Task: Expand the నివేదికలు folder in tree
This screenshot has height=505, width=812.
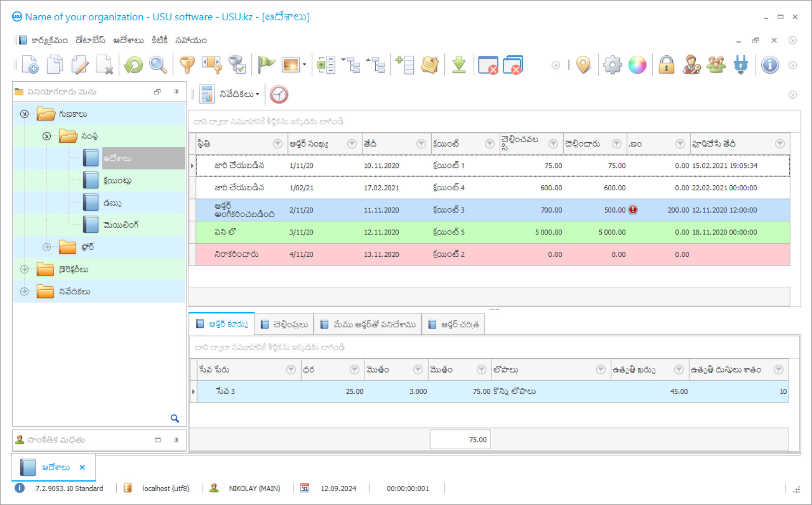Action: (x=24, y=291)
